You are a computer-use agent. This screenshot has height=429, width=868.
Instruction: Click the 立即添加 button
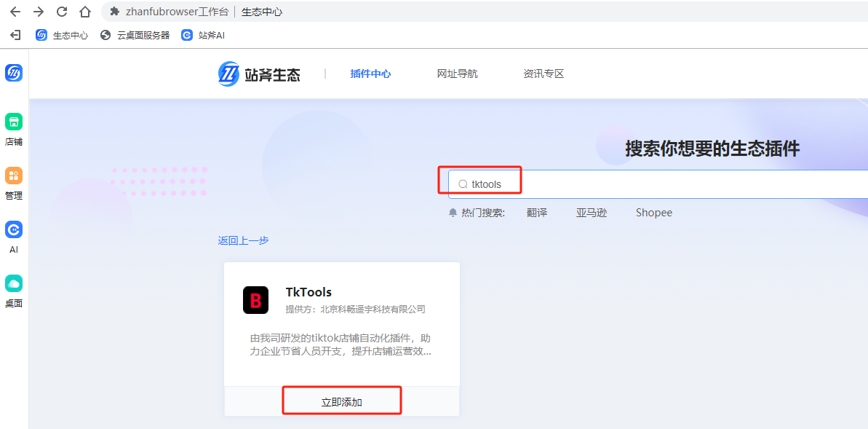[x=341, y=402]
